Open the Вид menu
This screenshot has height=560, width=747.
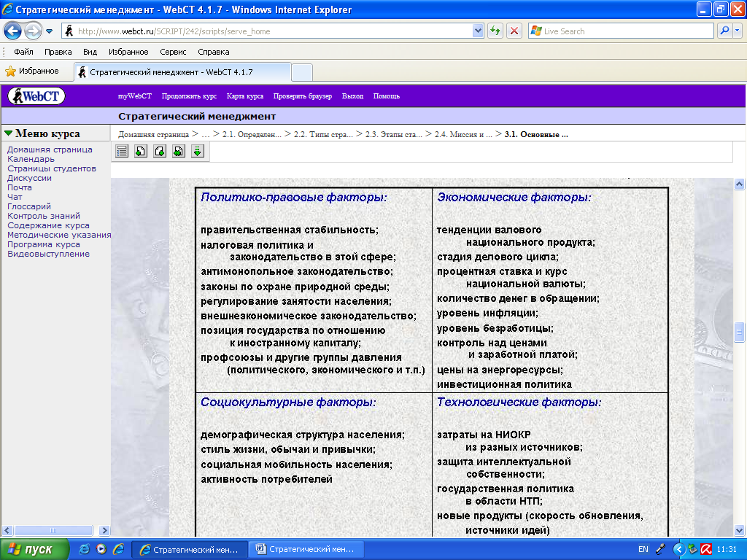(90, 52)
